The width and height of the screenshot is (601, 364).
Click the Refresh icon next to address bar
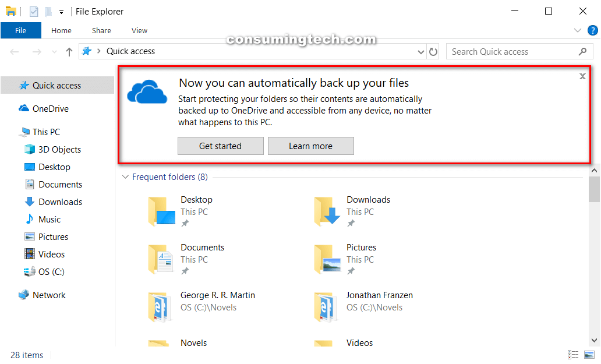(x=433, y=51)
